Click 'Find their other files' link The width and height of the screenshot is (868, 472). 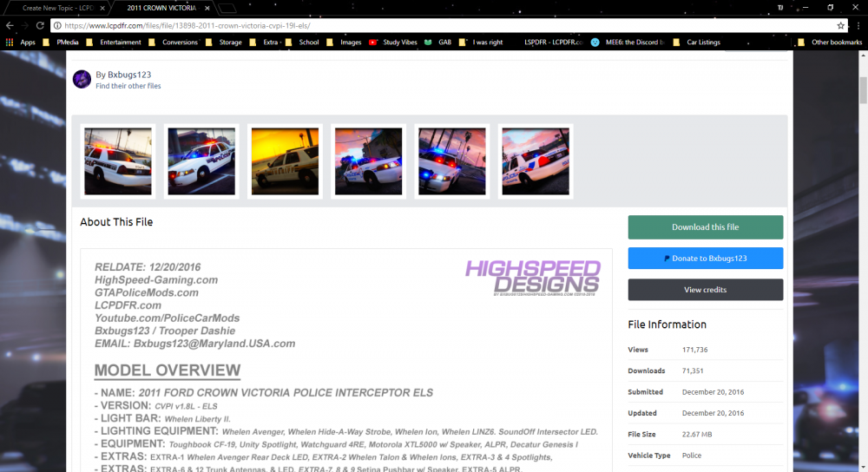pyautogui.click(x=128, y=86)
